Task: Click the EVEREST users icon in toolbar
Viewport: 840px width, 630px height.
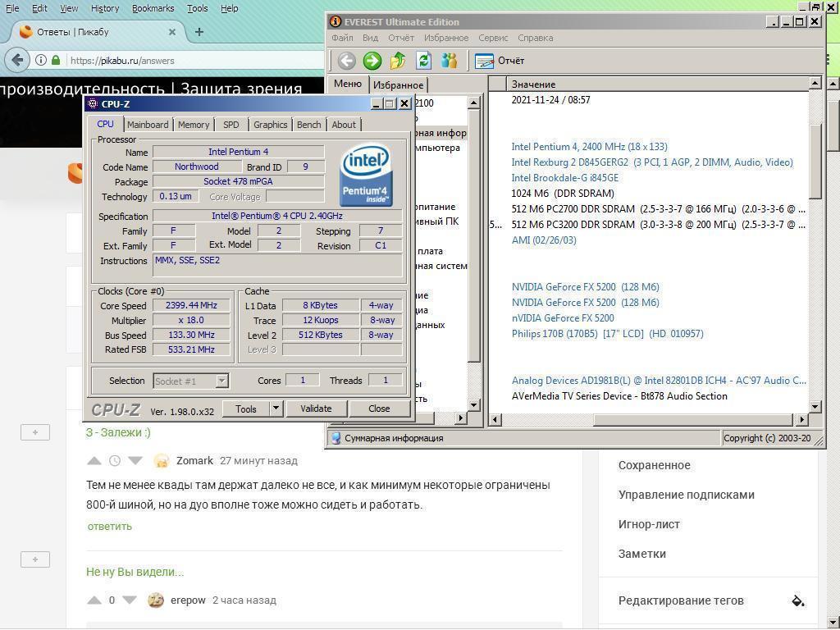Action: (449, 61)
